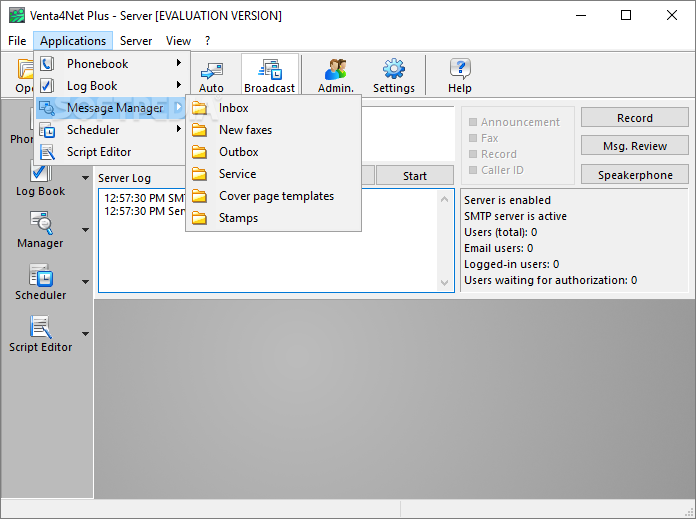696x519 pixels.
Task: Click the 'Email users: 0' line
Action: 498,248
